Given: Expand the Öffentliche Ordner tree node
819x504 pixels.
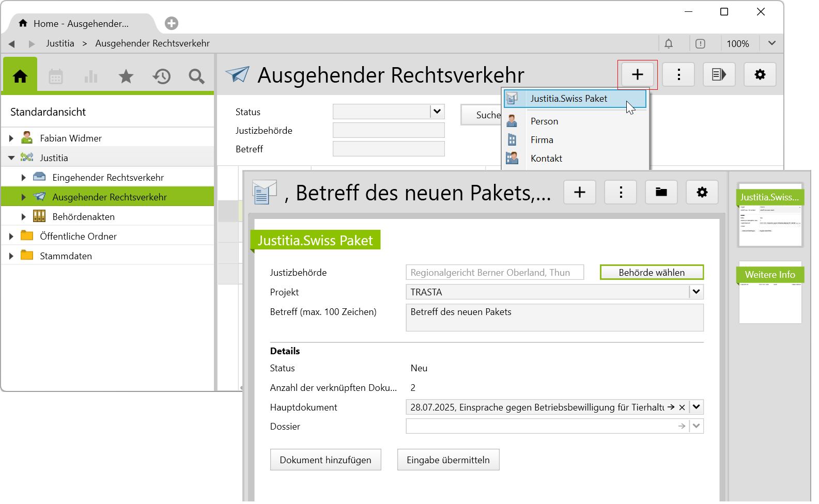Looking at the screenshot, I should pyautogui.click(x=11, y=237).
